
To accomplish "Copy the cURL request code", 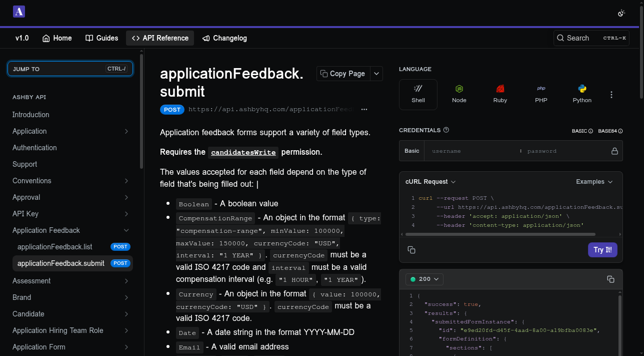I will 411,250.
